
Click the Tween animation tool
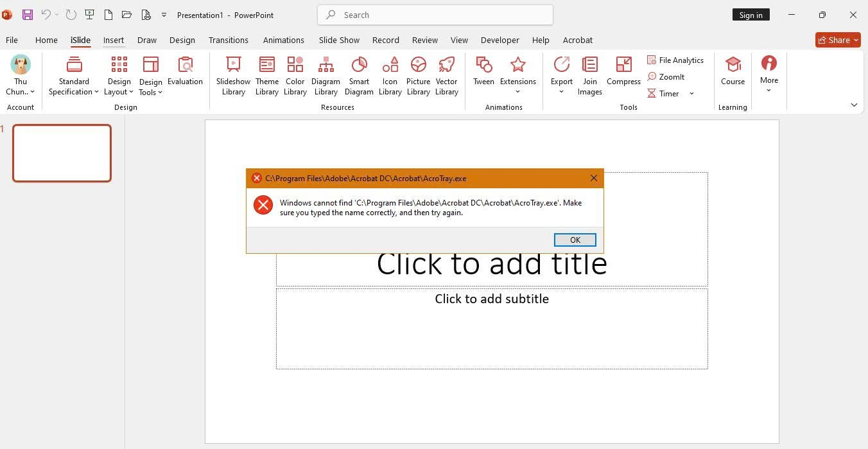(x=483, y=71)
